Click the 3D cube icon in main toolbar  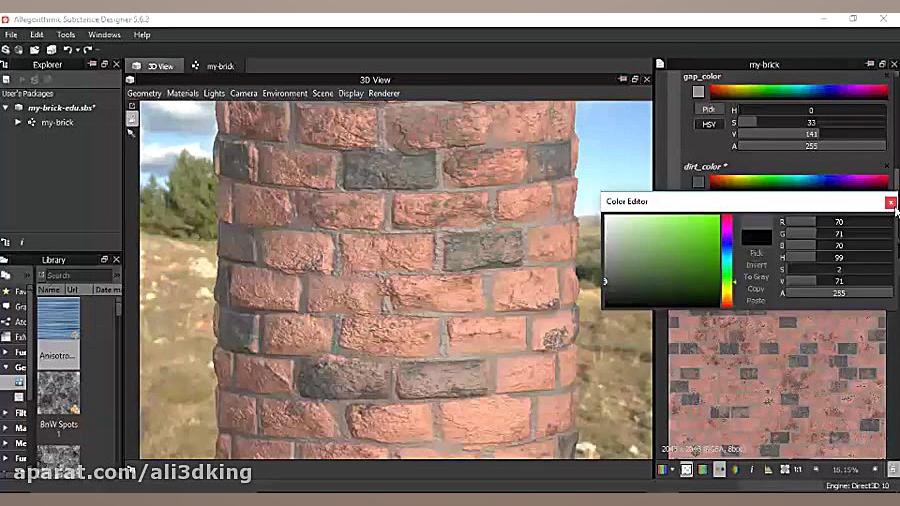51,50
